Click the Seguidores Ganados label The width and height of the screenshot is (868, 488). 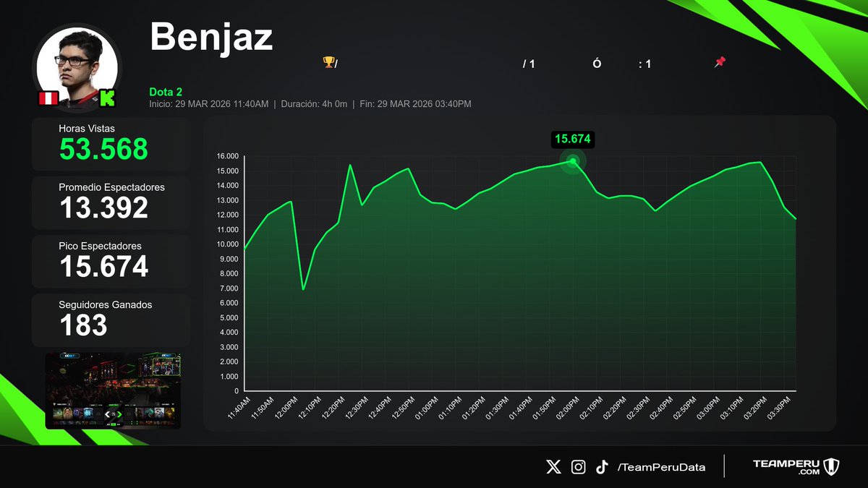[x=106, y=305]
